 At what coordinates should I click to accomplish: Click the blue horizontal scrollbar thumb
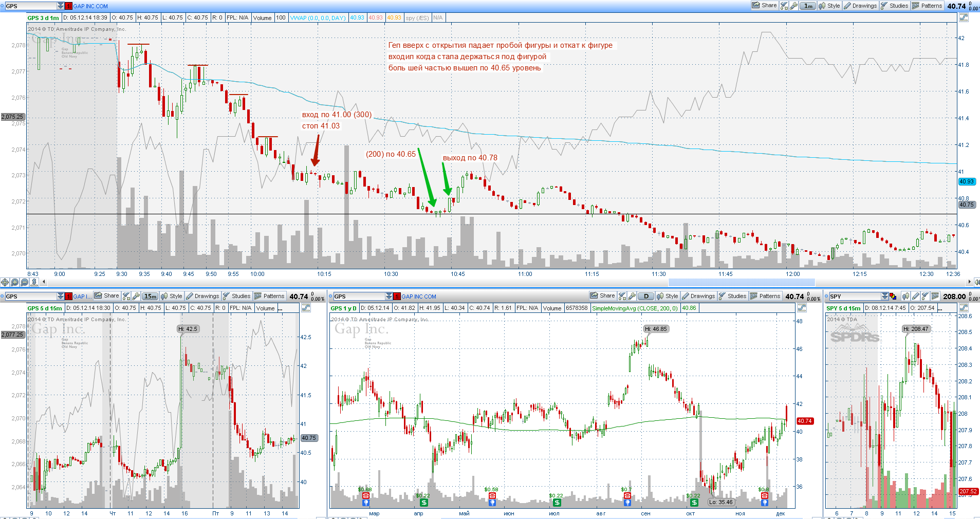[742, 282]
